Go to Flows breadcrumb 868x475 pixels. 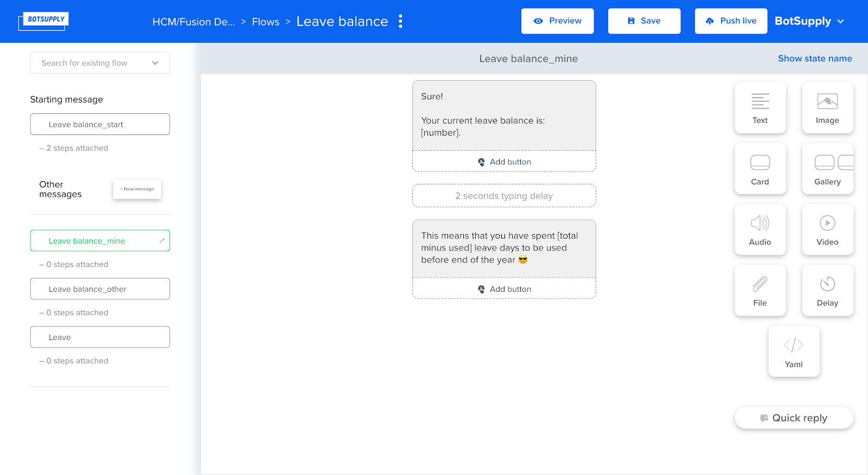(266, 22)
